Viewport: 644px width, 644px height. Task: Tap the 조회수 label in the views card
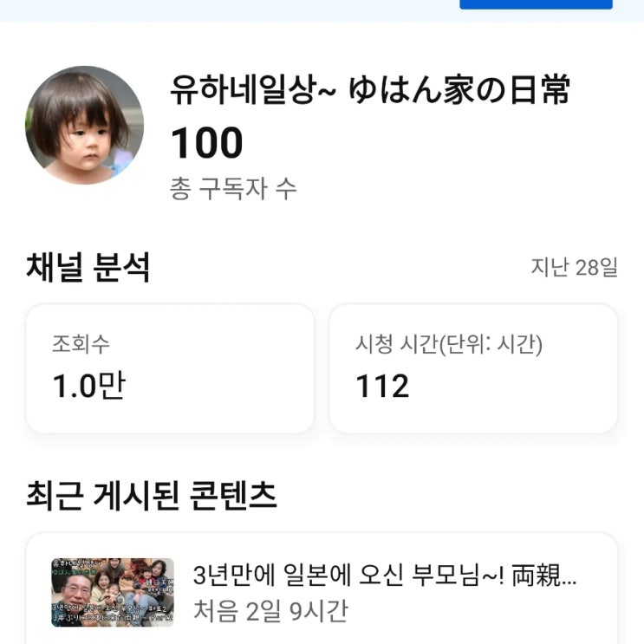81,344
